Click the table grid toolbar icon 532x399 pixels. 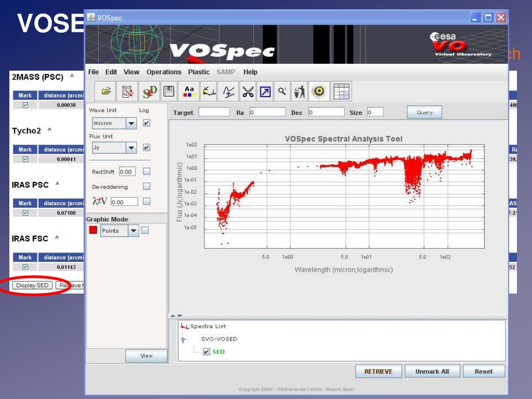pyautogui.click(x=341, y=91)
